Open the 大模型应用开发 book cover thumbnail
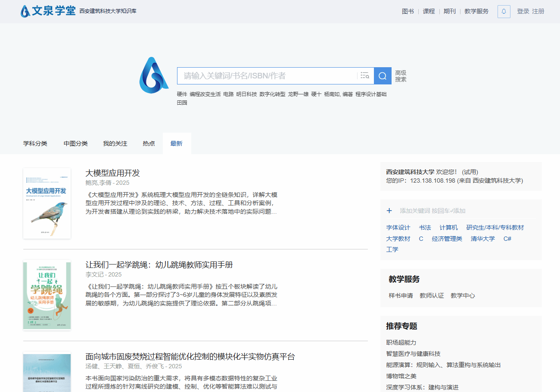560x392 pixels. click(x=47, y=203)
